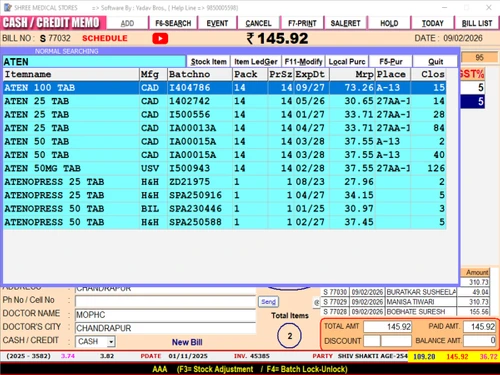Click the bill number S 77032
The width and height of the screenshot is (500, 375).
click(55, 38)
